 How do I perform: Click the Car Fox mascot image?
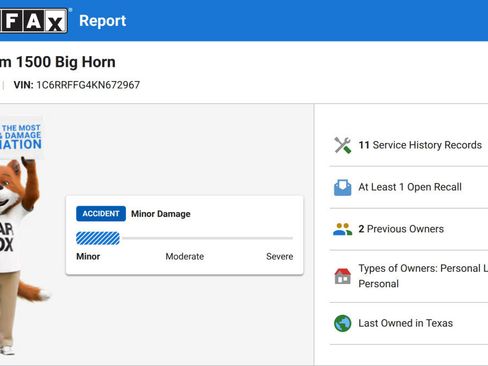21,255
